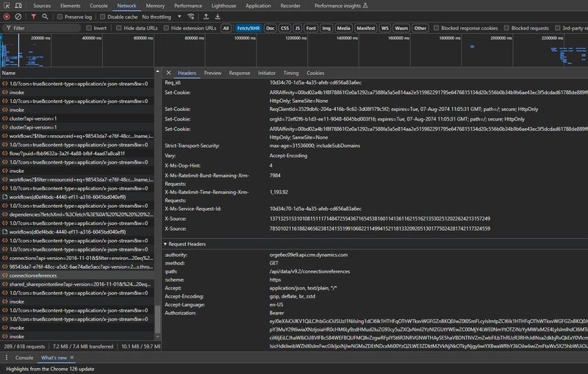The image size is (588, 374).
Task: Enable Preserve log checkbox
Action: coord(60,16)
